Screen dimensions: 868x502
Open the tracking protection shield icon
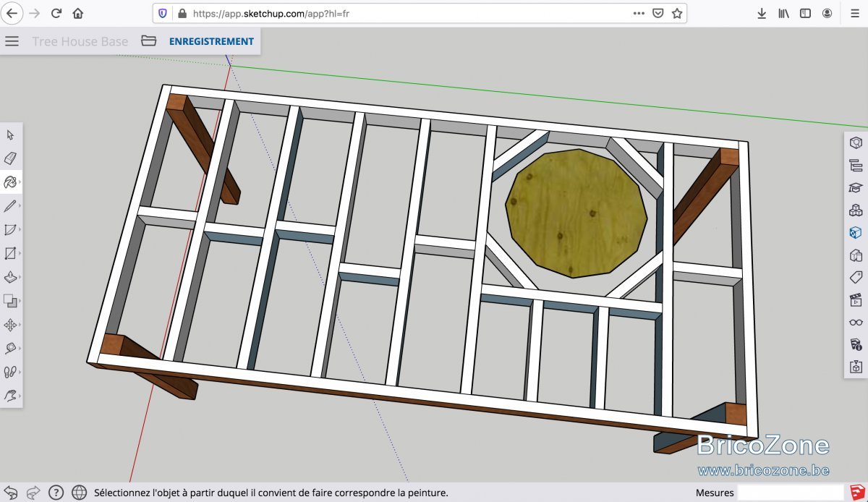[x=163, y=13]
